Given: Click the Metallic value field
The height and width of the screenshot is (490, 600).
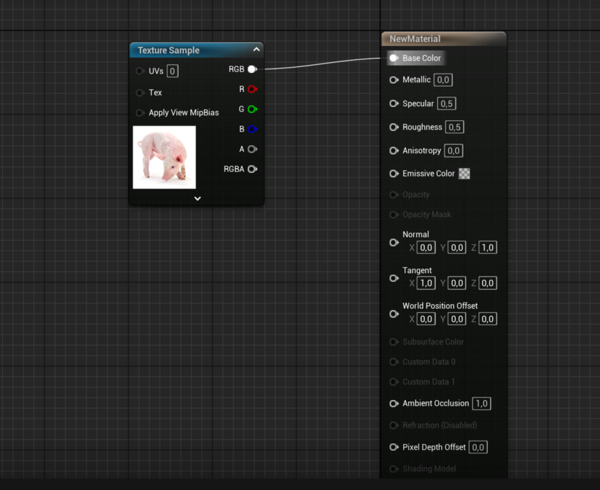Looking at the screenshot, I should tap(443, 80).
